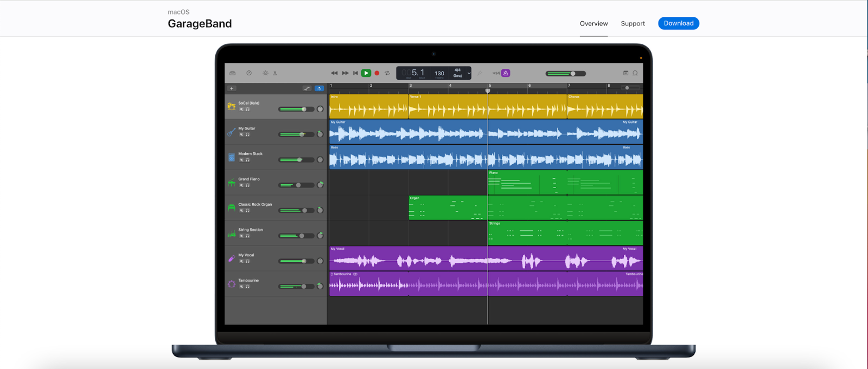Adjust the horizontal zoom slider in ruler

[630, 88]
